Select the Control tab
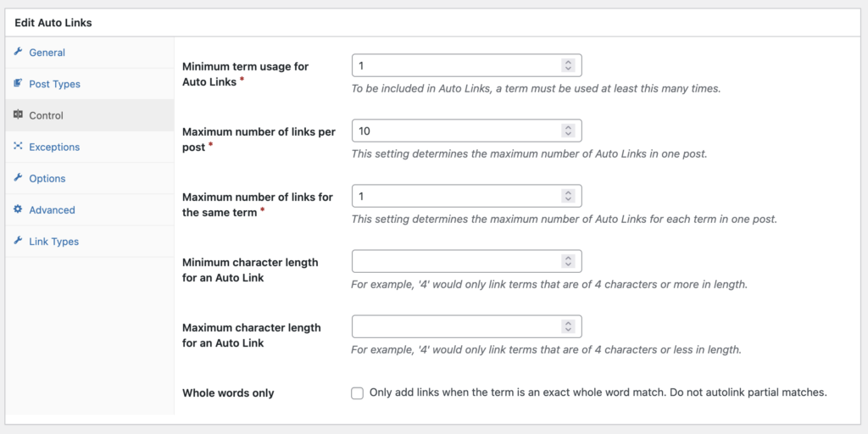868x434 pixels. (90, 115)
